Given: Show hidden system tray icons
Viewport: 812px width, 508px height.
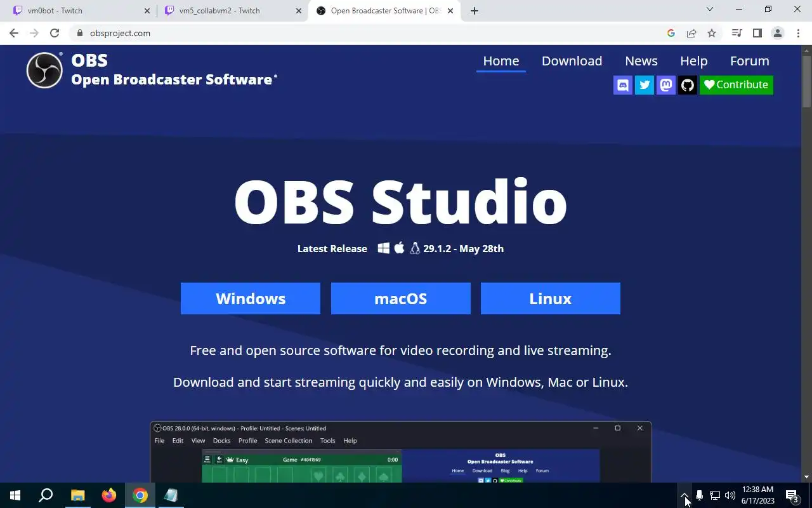Looking at the screenshot, I should point(684,495).
